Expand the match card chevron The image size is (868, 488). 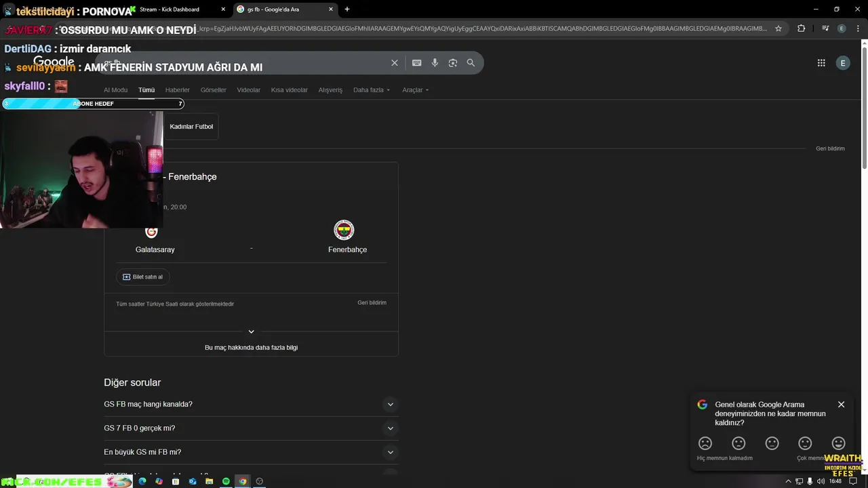251,331
